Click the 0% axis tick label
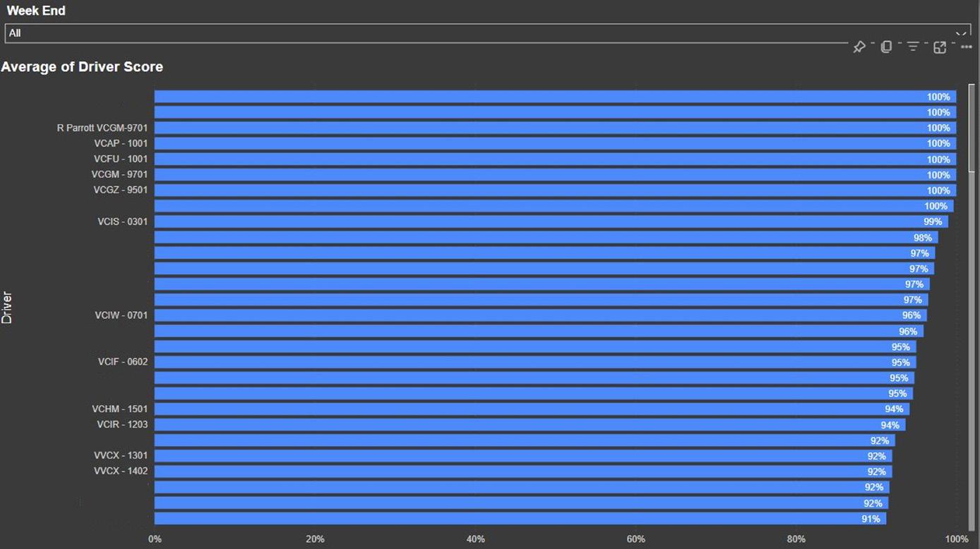 155,539
